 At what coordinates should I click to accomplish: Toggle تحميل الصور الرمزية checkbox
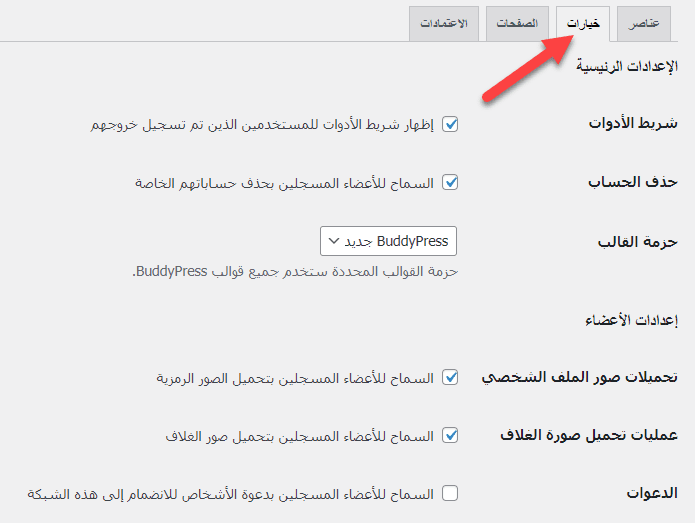pos(450,378)
